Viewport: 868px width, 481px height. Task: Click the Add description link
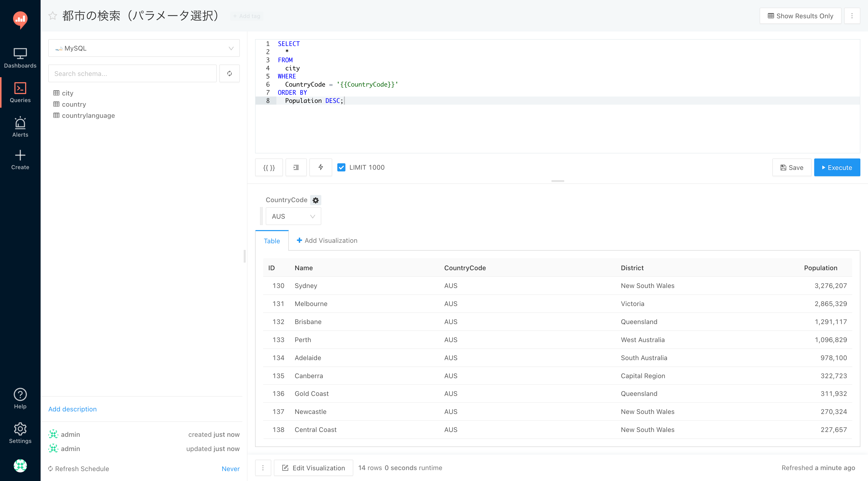pos(72,409)
